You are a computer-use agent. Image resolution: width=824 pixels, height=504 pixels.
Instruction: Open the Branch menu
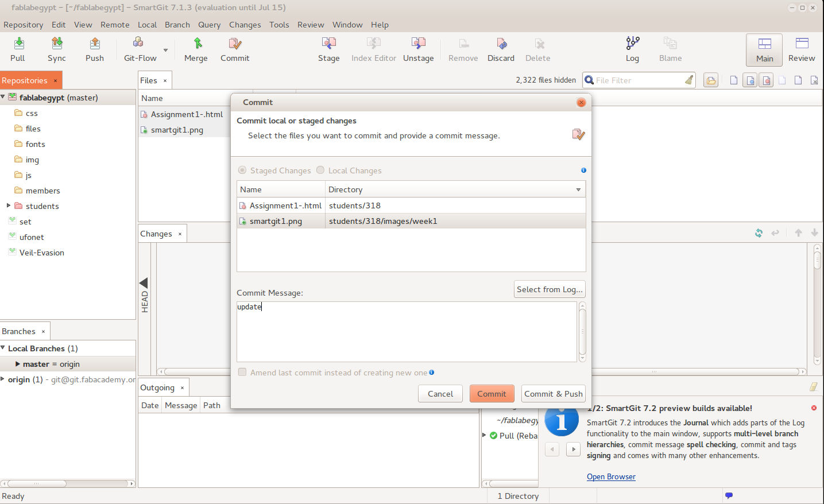(x=177, y=25)
